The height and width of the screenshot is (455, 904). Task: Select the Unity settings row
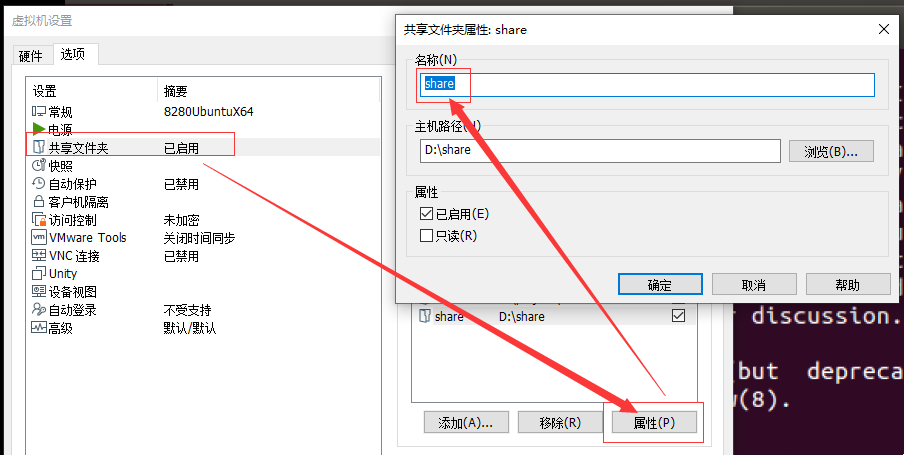[x=205, y=273]
